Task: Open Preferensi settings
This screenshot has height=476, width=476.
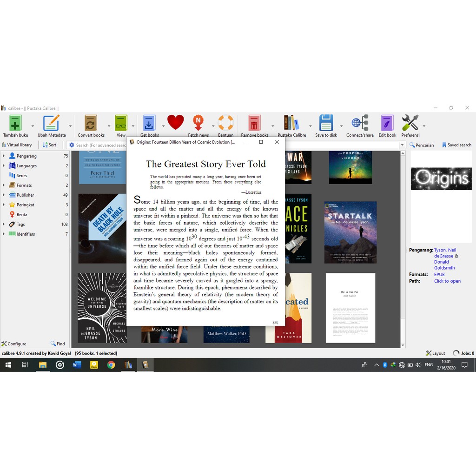Action: 410,124
